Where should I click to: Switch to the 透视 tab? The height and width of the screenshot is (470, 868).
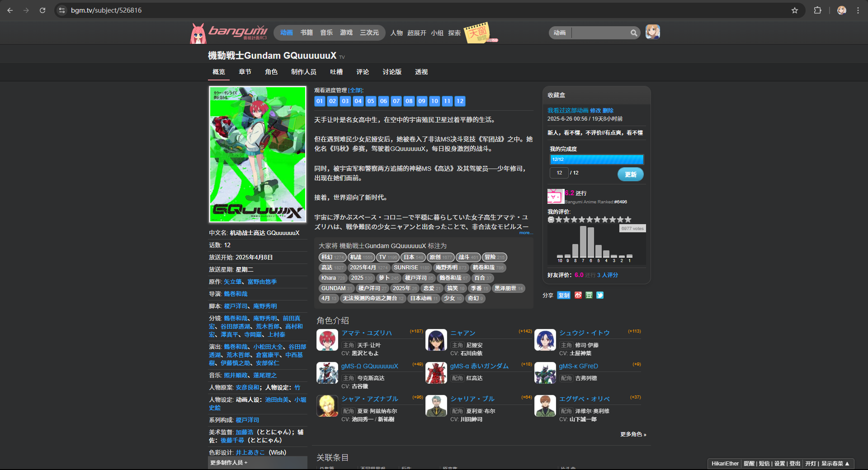pyautogui.click(x=421, y=72)
